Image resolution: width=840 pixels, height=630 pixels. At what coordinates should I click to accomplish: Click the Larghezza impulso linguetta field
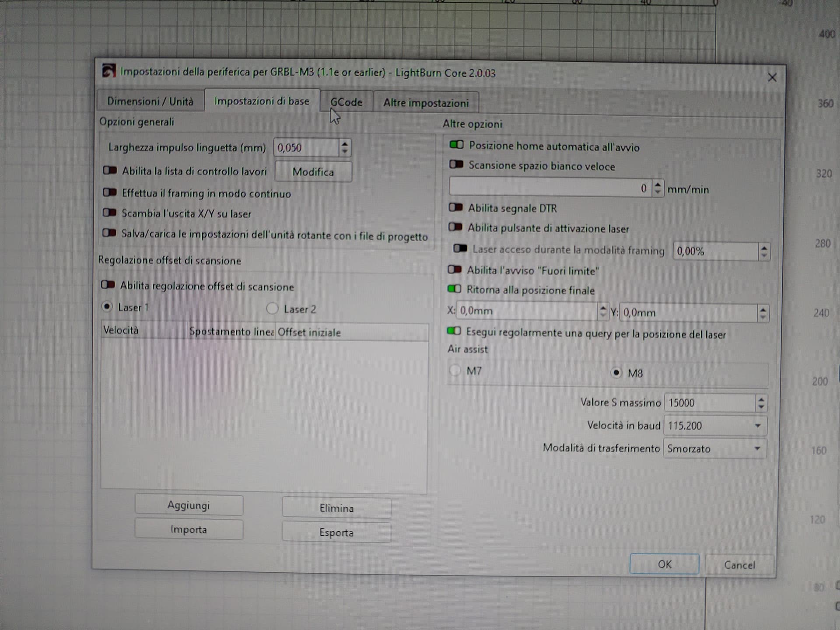[306, 148]
